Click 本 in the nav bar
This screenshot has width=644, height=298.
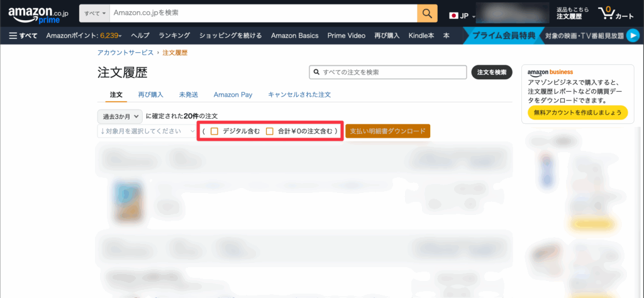(446, 36)
